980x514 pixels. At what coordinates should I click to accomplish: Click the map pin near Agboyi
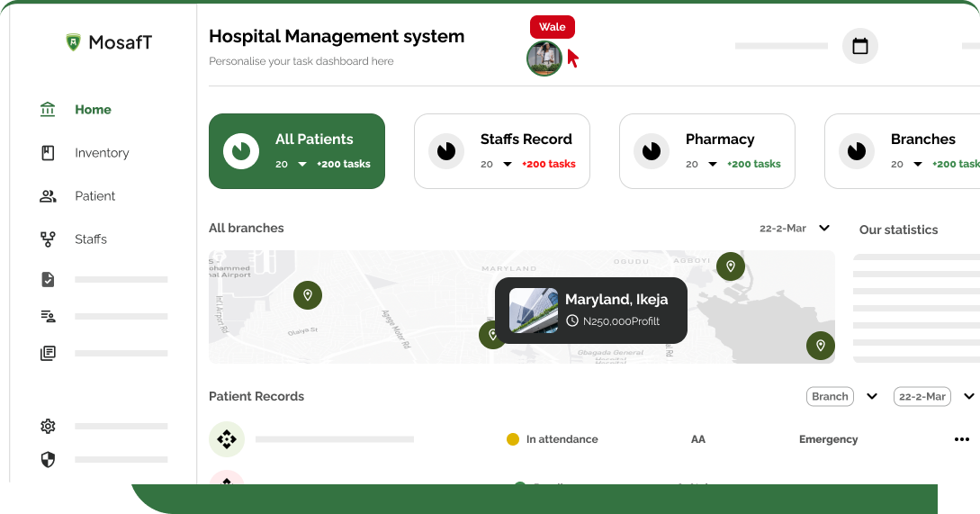coord(731,266)
